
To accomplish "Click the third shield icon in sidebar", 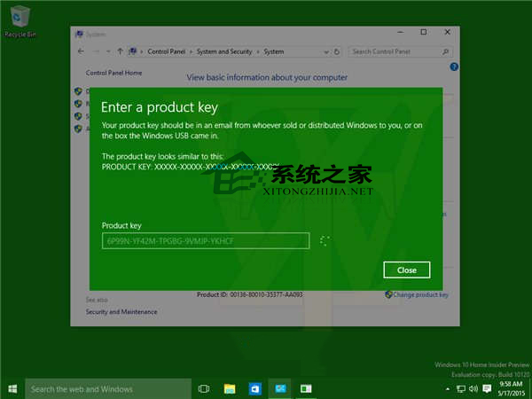I will point(78,116).
